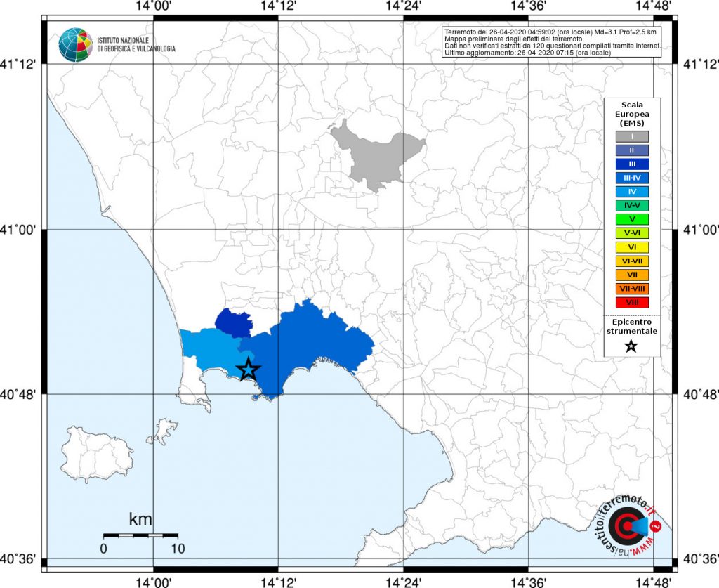
Task: Click the small Procida island outline
Action: pyautogui.click(x=162, y=432)
